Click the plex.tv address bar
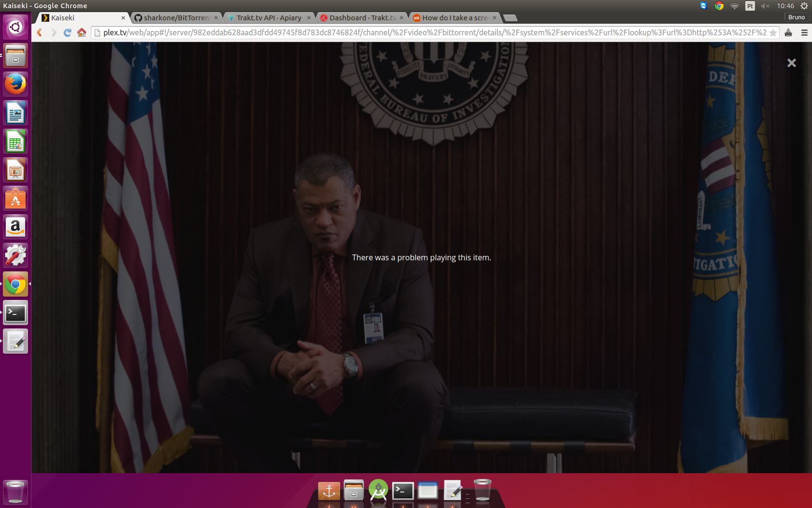The width and height of the screenshot is (812, 508). point(434,32)
